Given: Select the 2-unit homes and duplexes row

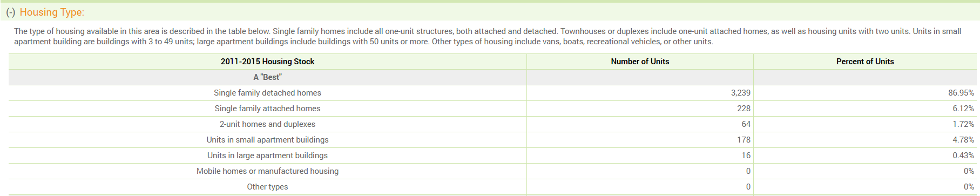Looking at the screenshot, I should (x=492, y=124).
